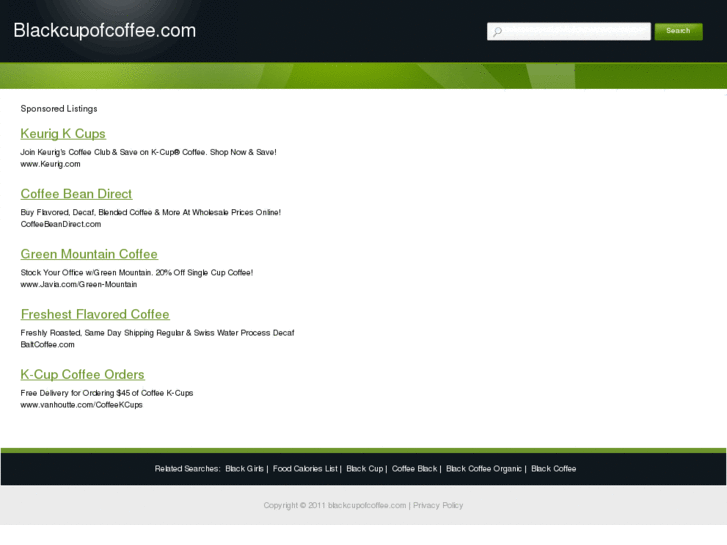The image size is (727, 545).
Task: Select the Black Coffee Organic related search
Action: 484,468
